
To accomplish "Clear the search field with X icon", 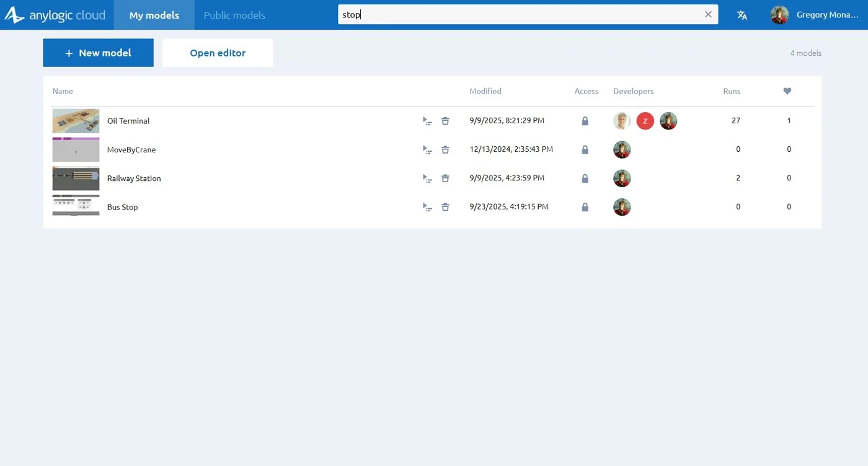I will pos(708,15).
